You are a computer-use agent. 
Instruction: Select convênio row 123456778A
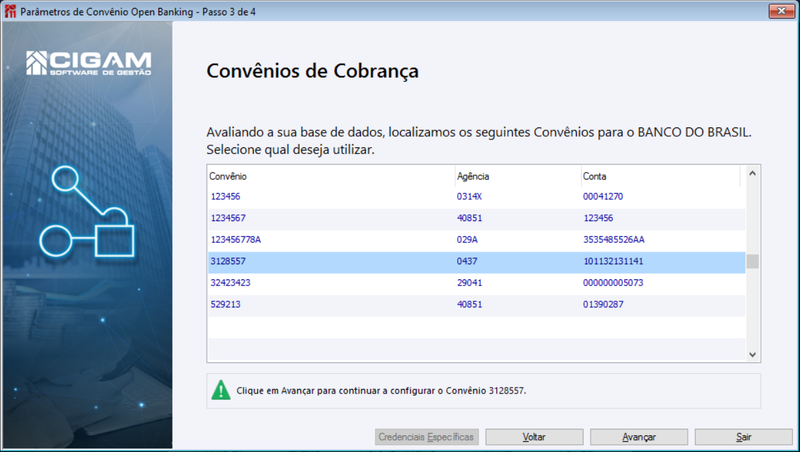477,240
